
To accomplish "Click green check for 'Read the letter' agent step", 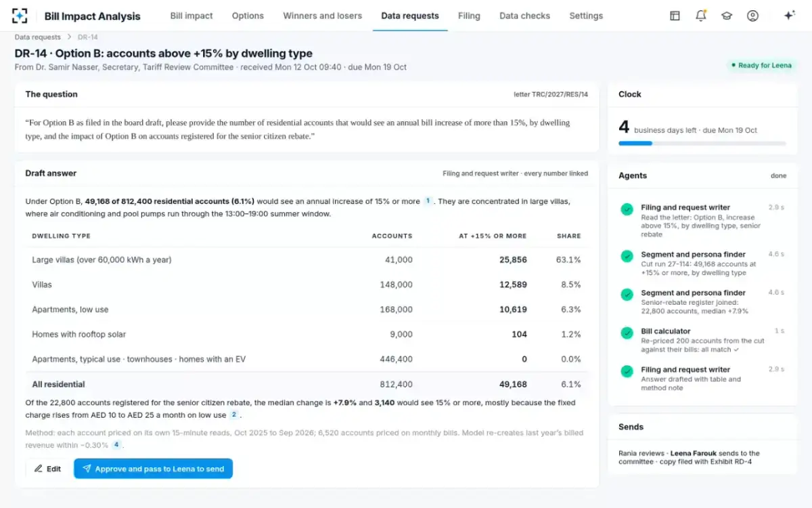I will (627, 209).
